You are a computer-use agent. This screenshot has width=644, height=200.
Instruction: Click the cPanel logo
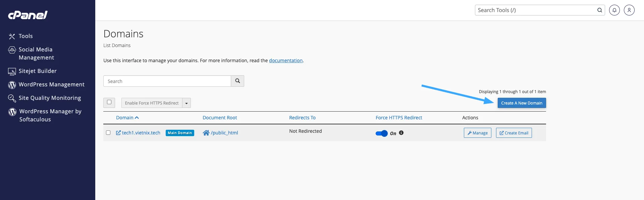28,15
